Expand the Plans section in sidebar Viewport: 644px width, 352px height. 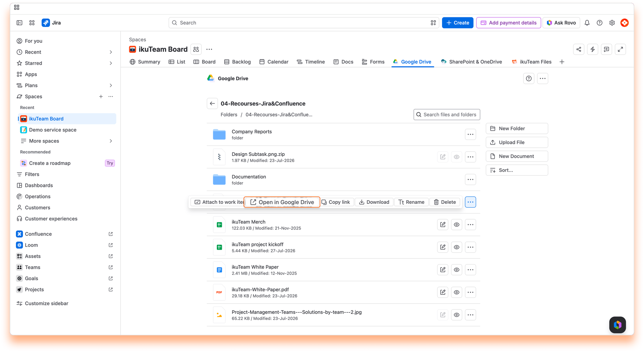pos(111,85)
